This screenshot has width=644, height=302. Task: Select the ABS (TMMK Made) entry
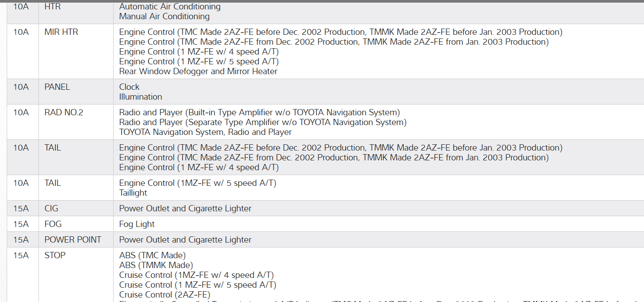click(x=156, y=265)
